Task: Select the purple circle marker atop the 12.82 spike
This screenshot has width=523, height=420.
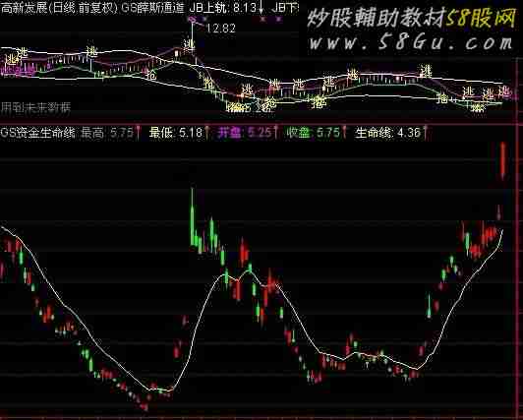Action: click(x=192, y=20)
